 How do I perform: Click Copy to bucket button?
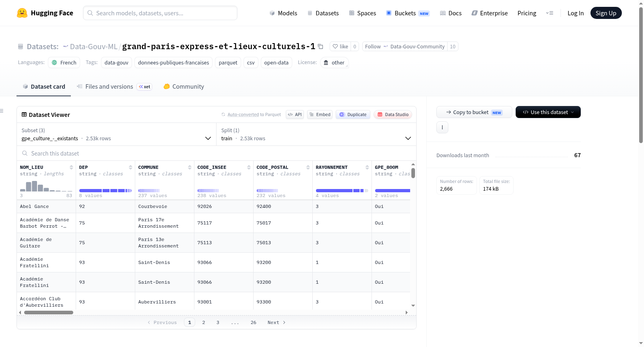pyautogui.click(x=474, y=112)
